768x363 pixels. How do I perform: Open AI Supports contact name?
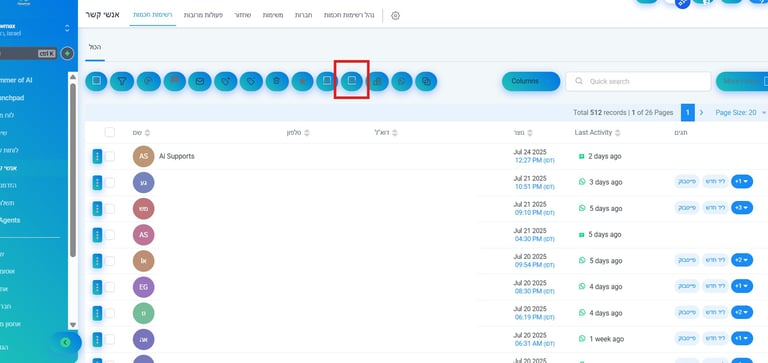pyautogui.click(x=176, y=156)
